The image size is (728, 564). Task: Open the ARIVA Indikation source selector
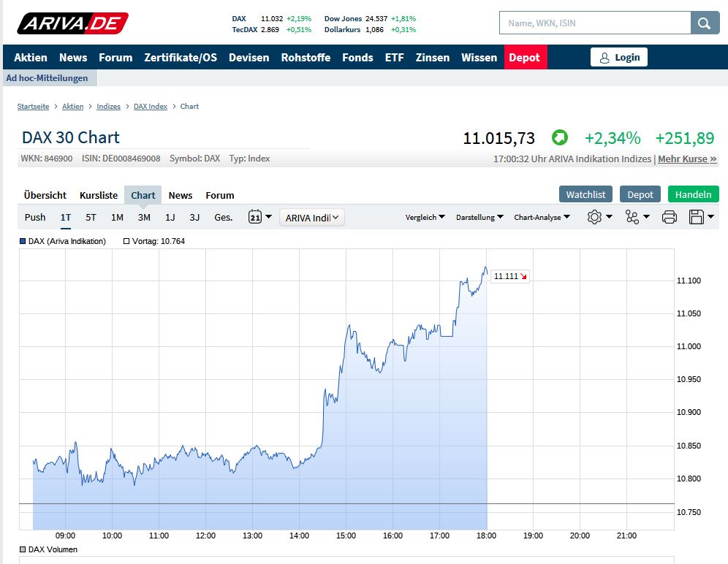click(312, 217)
